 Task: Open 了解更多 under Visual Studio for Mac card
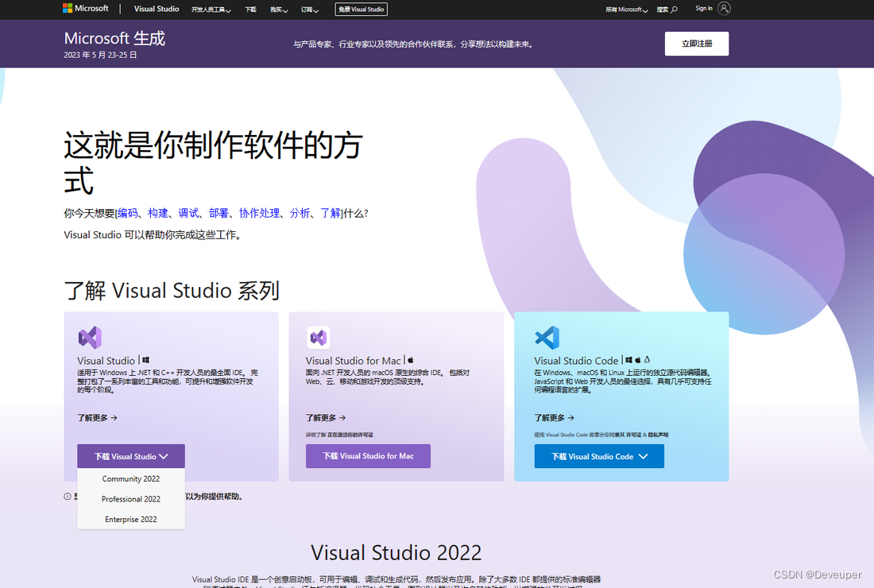(x=326, y=417)
